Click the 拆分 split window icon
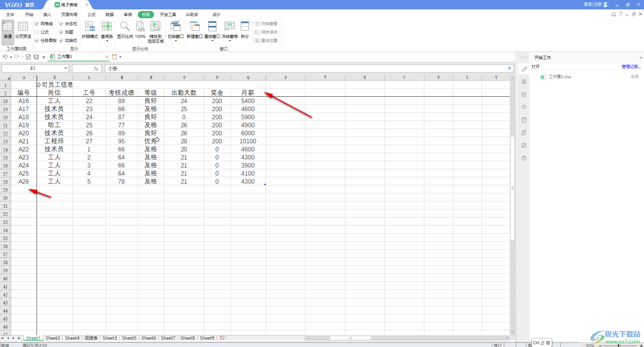Screen dimensions: 644x347 click(x=245, y=27)
